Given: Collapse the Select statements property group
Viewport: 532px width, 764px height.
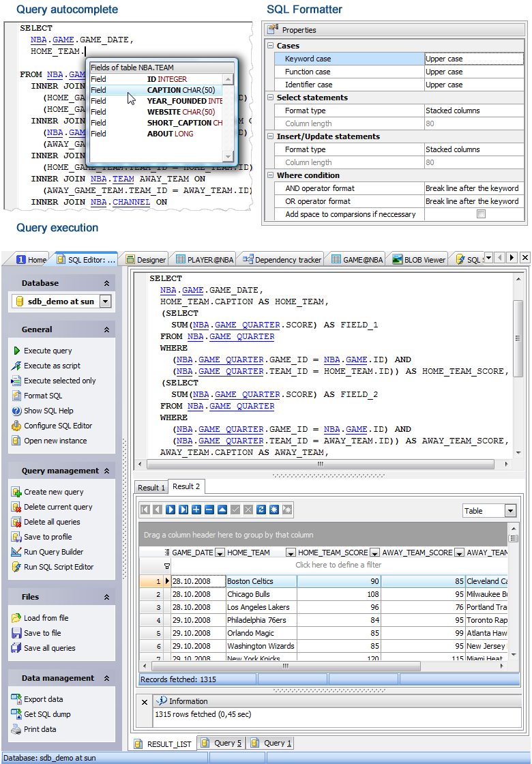Looking at the screenshot, I should pos(270,98).
